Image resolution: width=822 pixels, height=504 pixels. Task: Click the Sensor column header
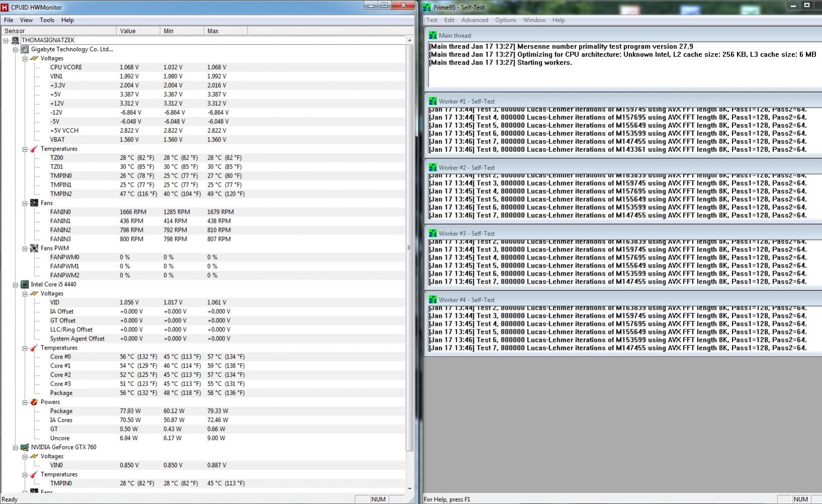pos(58,31)
